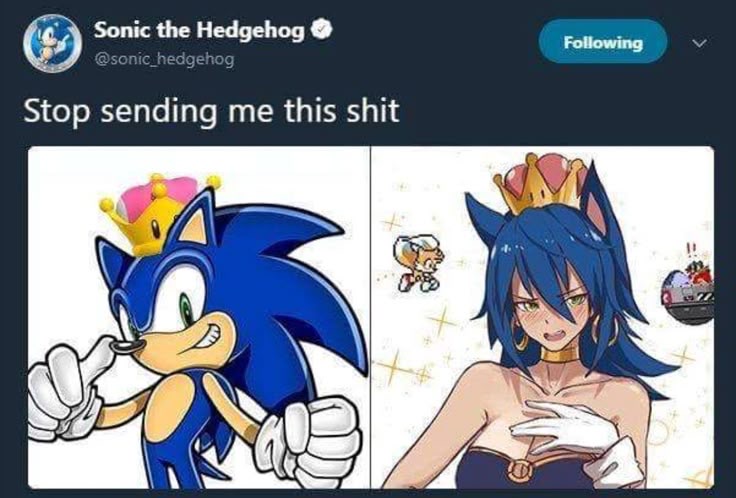Open the Sonic the Hedgehog profile avatar
Screen dimensions: 736x498
(x=53, y=43)
